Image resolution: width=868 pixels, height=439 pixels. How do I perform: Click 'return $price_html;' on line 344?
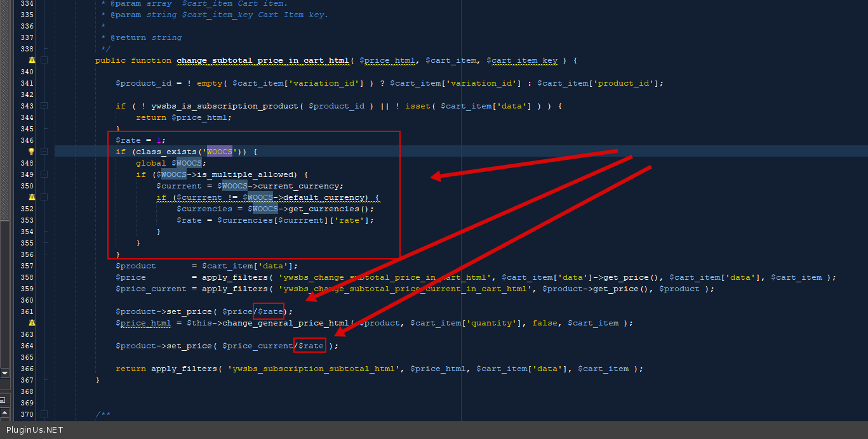tap(184, 117)
